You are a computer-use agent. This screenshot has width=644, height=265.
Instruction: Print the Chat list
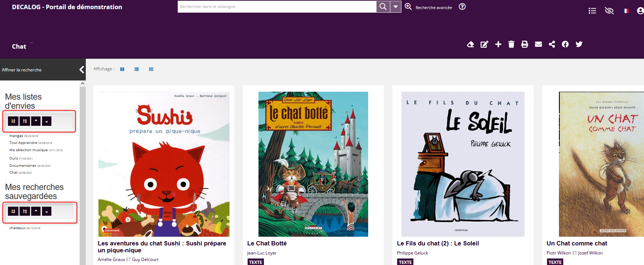[x=525, y=44]
